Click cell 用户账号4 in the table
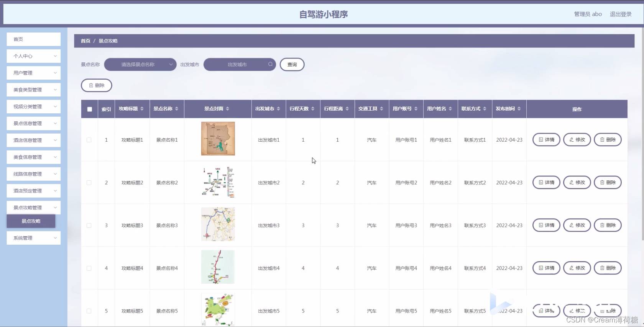Screen dimensions: 644x327 (x=406, y=268)
